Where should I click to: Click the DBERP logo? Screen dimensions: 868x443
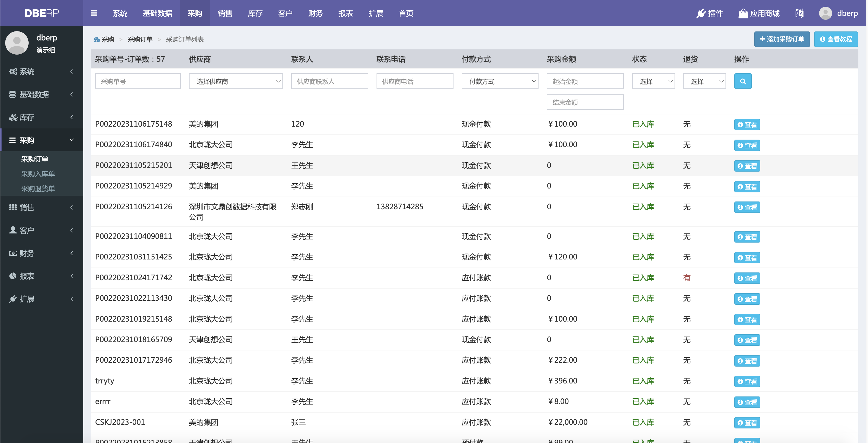tap(41, 13)
